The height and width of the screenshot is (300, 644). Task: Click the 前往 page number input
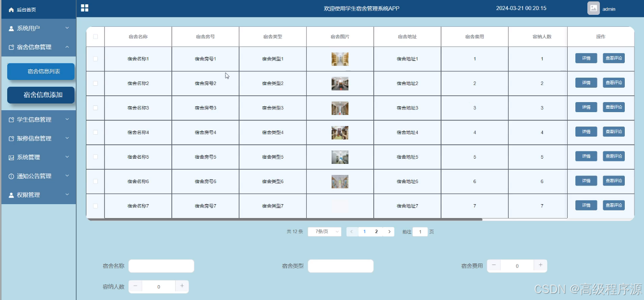click(420, 232)
